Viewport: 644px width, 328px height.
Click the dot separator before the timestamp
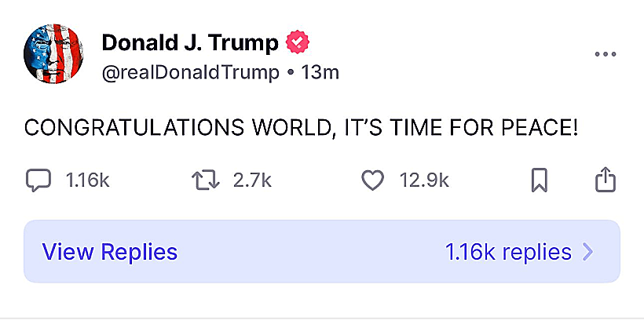(291, 72)
